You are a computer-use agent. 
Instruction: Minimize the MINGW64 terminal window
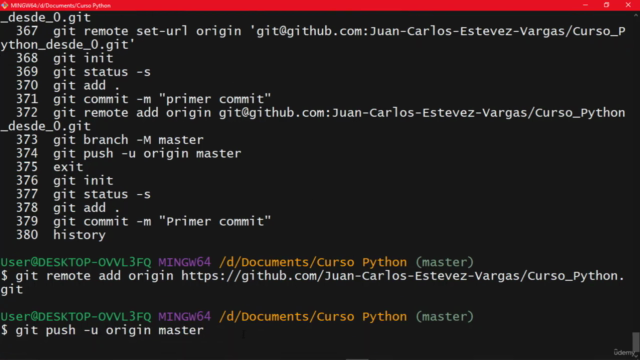(x=585, y=5)
